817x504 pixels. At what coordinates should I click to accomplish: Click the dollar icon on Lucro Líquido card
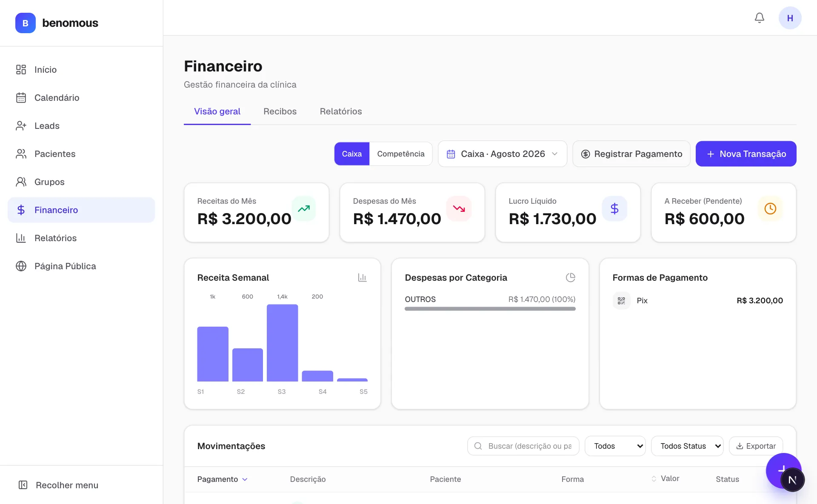click(614, 208)
